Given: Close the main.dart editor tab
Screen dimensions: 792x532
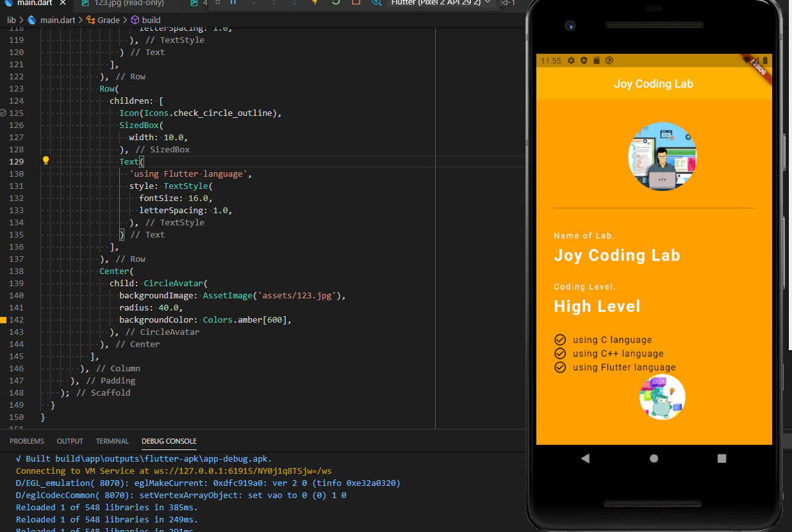Looking at the screenshot, I should pos(64,3).
